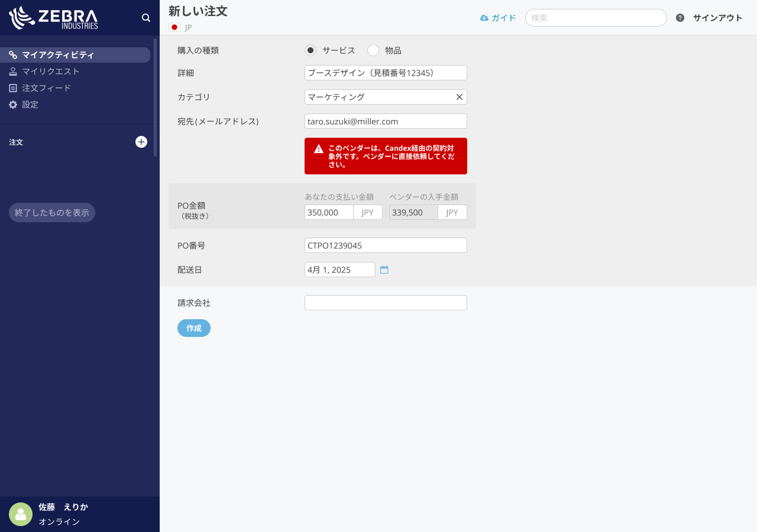Open help via the question mark icon
The image size is (757, 532).
point(679,18)
